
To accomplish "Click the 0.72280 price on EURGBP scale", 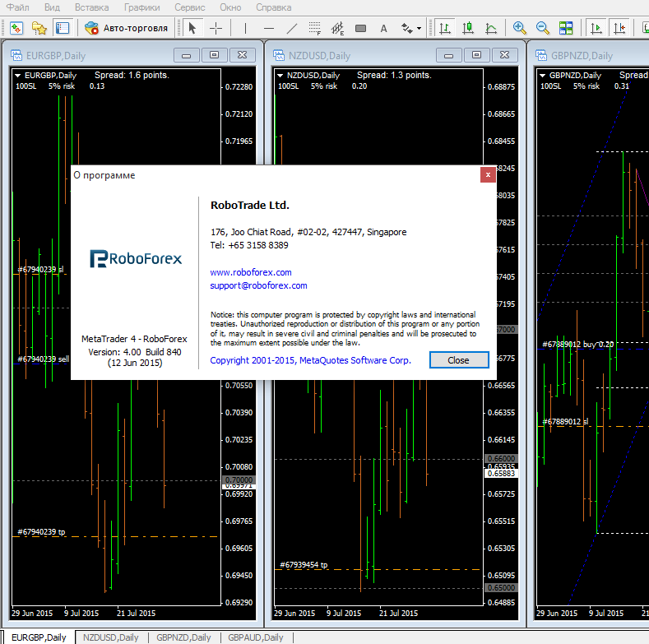I will pos(239,87).
